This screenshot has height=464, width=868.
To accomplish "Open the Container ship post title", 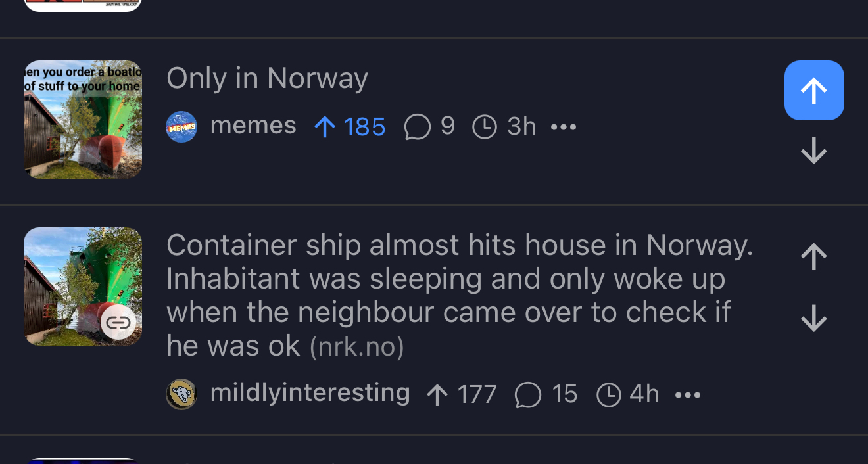I will [460, 295].
